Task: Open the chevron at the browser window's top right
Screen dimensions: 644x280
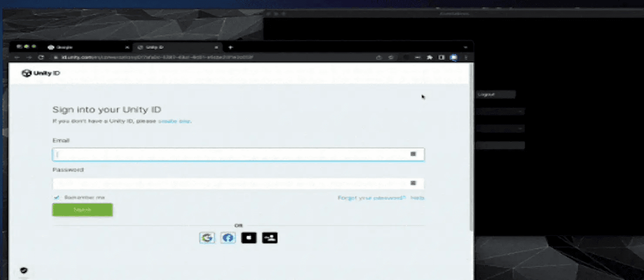Action: [x=465, y=47]
